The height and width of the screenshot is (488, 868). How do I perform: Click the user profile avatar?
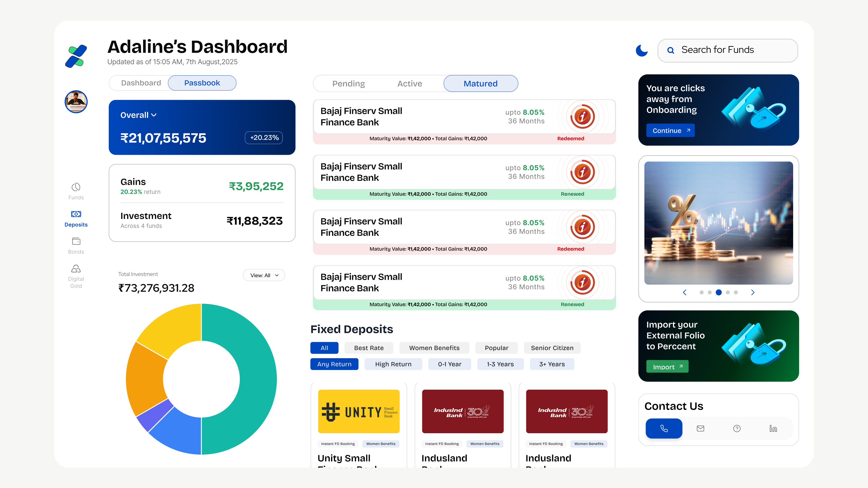point(76,101)
